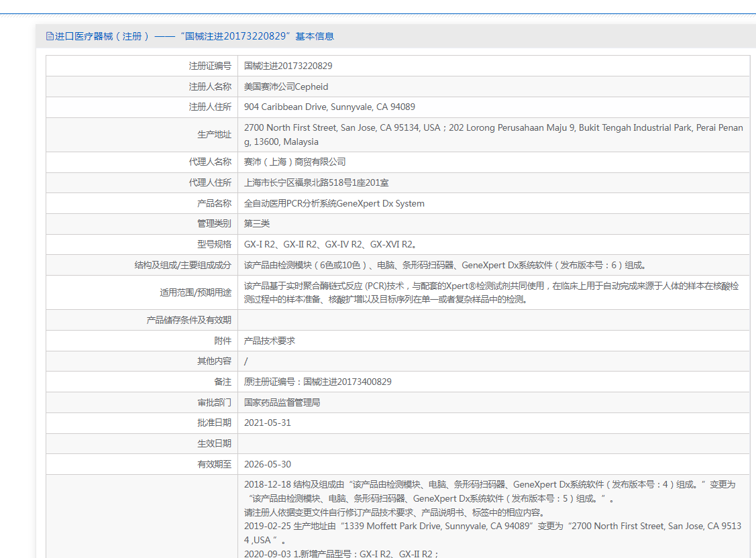This screenshot has height=558, width=756.
Task: Click the 备注 label
Action: tap(223, 382)
